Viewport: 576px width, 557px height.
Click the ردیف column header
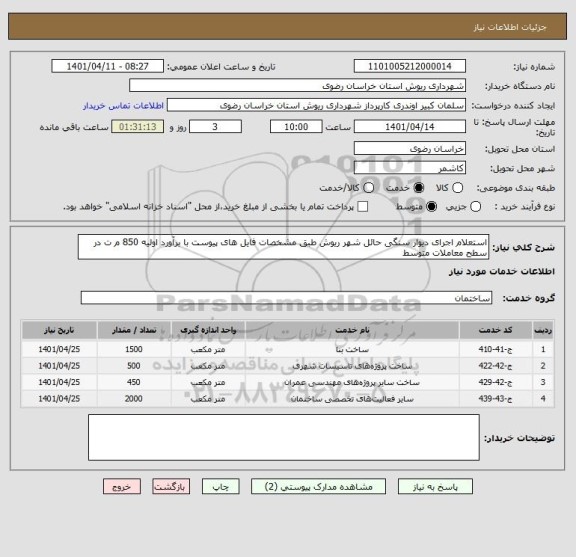click(x=543, y=330)
